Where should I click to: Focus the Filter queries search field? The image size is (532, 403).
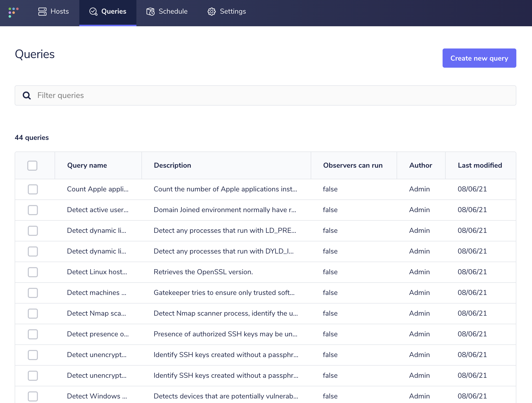click(x=265, y=95)
